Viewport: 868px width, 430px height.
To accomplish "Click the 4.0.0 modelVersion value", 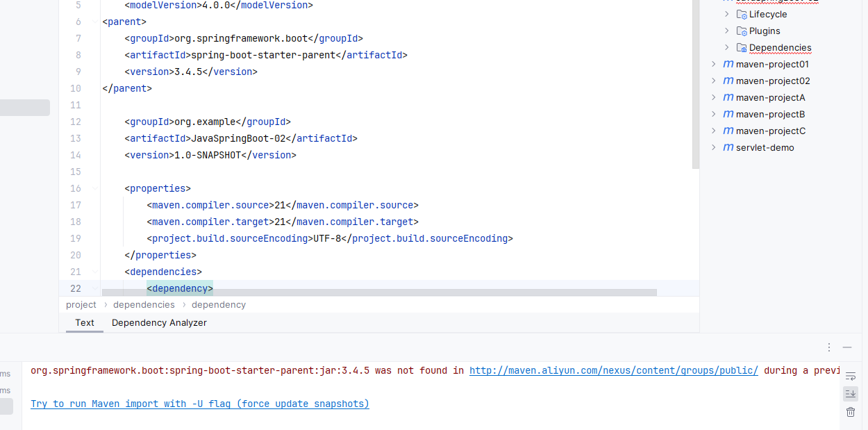I will click(x=216, y=5).
